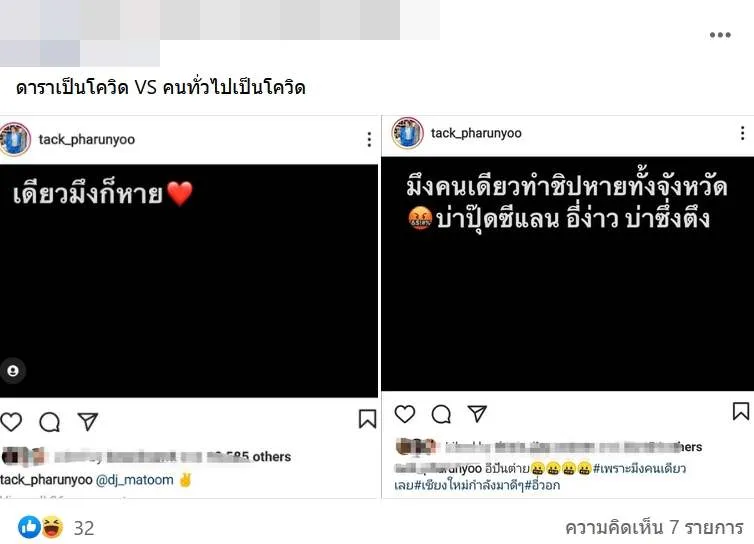The width and height of the screenshot is (754, 544).
Task: Open right post's vertical three-dot menu
Action: pyautogui.click(x=742, y=133)
